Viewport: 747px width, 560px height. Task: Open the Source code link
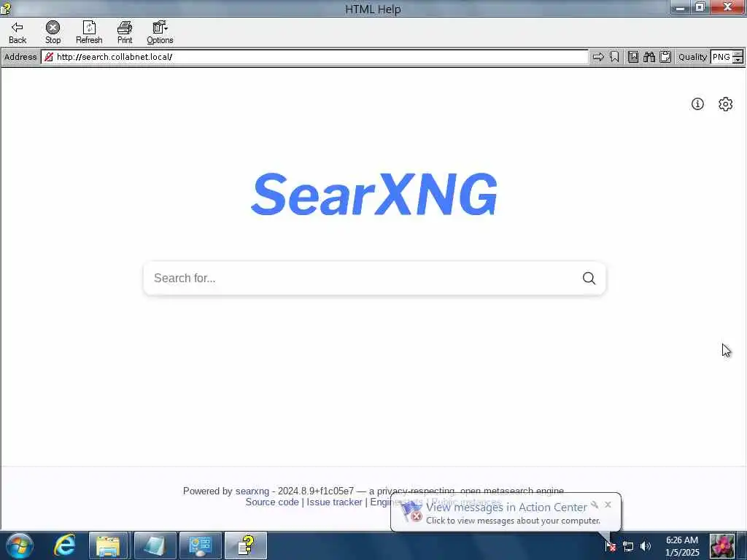(272, 502)
